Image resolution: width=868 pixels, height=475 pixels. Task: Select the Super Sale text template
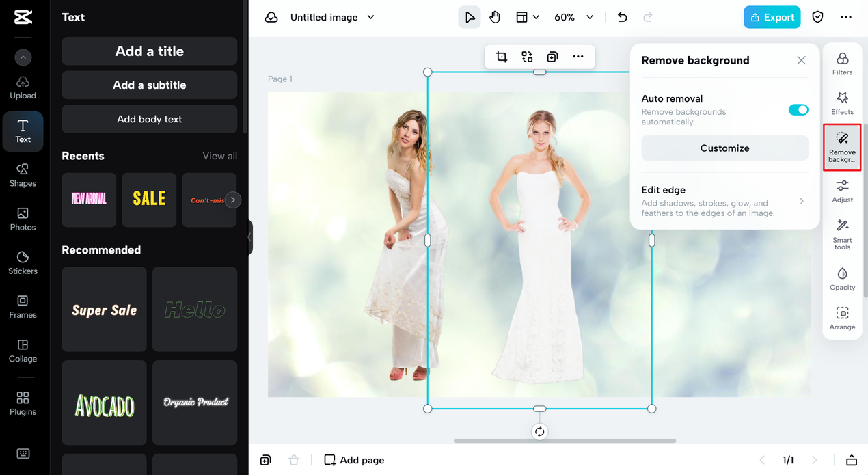click(x=104, y=310)
